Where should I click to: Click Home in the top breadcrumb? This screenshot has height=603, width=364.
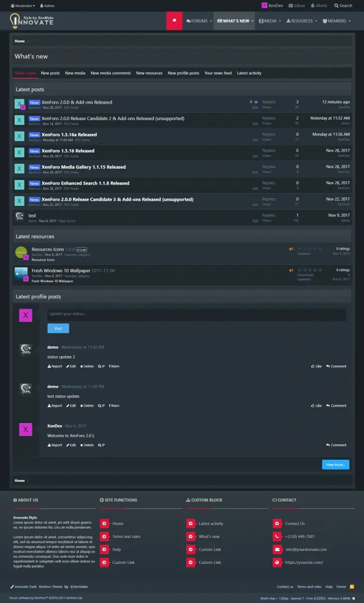pos(20,41)
